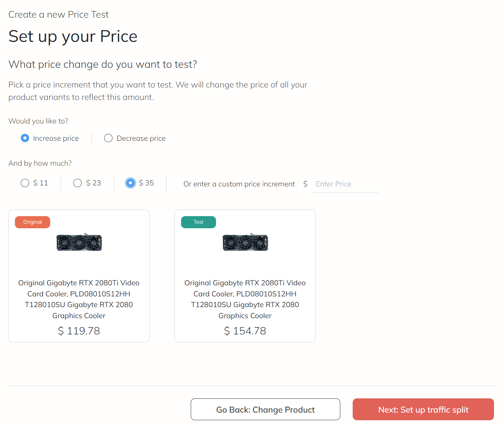504x424 pixels.
Task: Click the Go Back: Change Product button
Action: click(x=265, y=409)
